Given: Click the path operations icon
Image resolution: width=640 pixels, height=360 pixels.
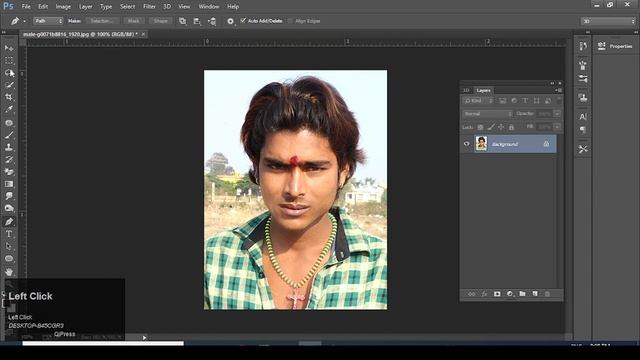Looking at the screenshot, I should pos(182,21).
